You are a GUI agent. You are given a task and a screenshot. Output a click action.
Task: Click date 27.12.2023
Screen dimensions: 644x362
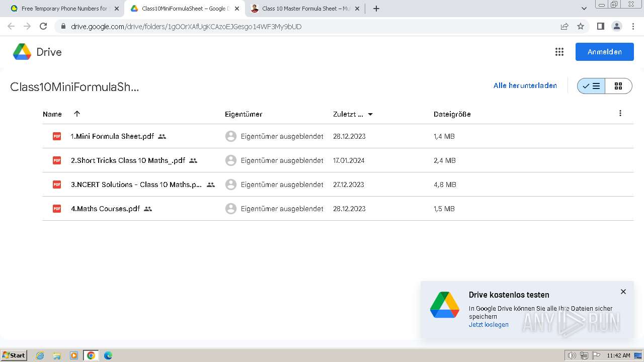pyautogui.click(x=349, y=185)
